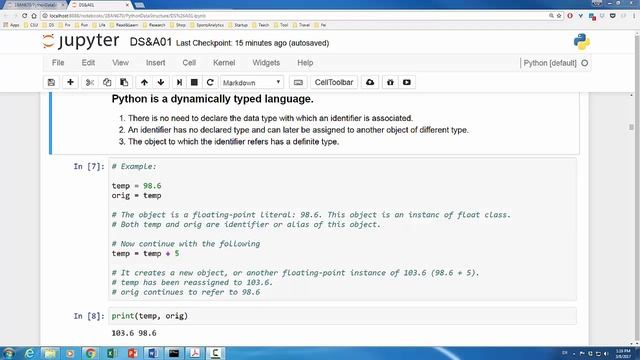Click the taskbar clock
640x360 pixels.
(x=623, y=353)
